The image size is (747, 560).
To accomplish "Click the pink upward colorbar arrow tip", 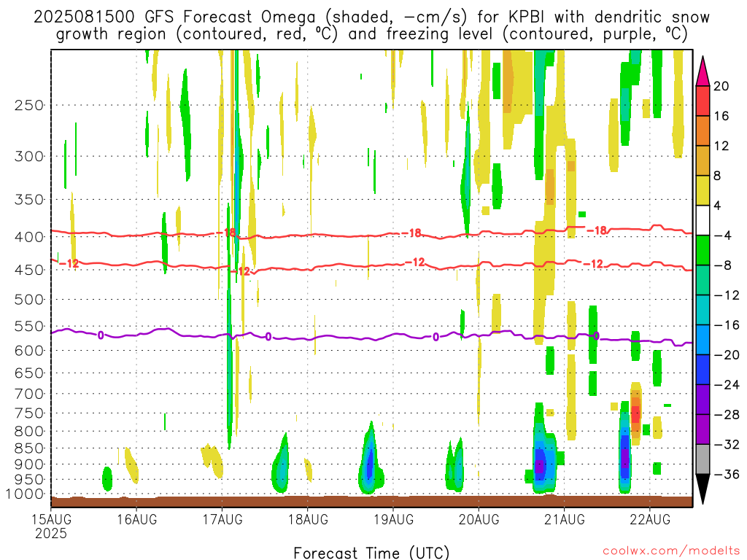I will 703,71.
